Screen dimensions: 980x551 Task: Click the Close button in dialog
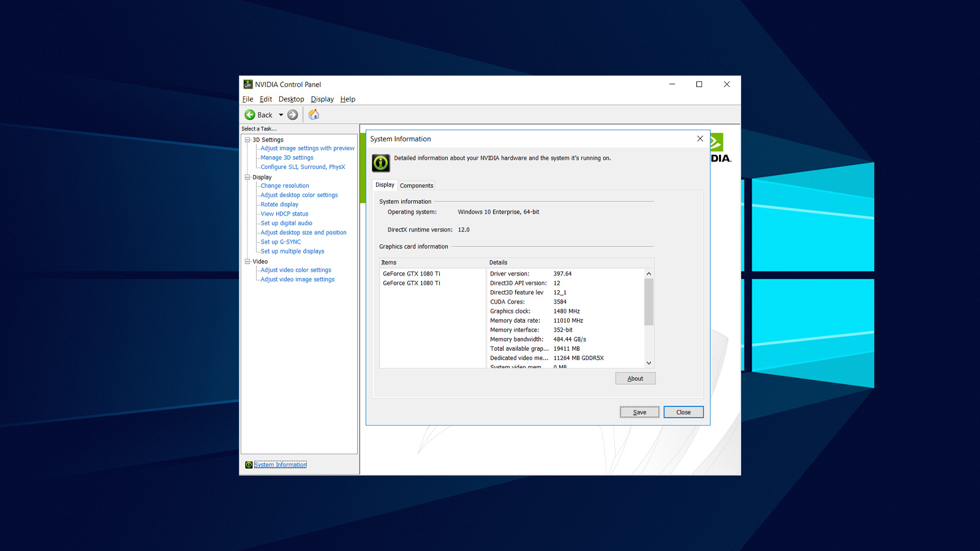coord(684,412)
